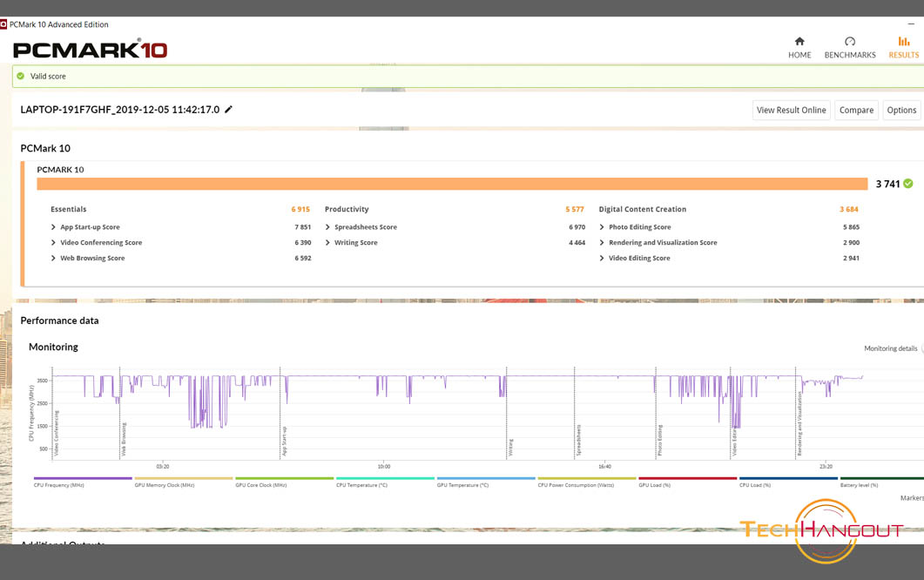Screen dimensions: 924x580
Task: Expand the Writing Score row
Action: click(x=327, y=242)
